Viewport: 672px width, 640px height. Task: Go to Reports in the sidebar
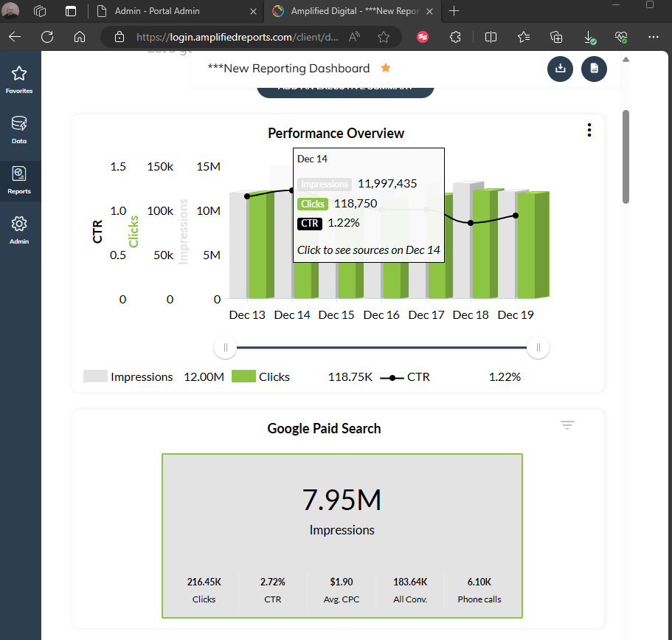click(x=19, y=179)
